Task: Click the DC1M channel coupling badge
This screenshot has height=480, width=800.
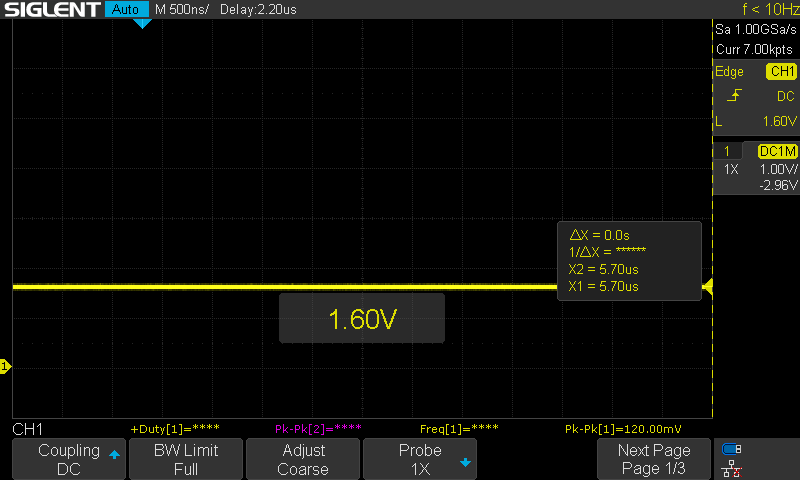Action: pyautogui.click(x=778, y=151)
